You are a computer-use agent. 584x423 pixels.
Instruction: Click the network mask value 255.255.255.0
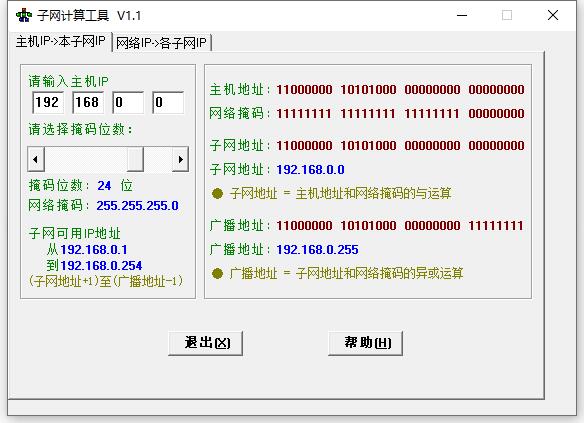(137, 206)
